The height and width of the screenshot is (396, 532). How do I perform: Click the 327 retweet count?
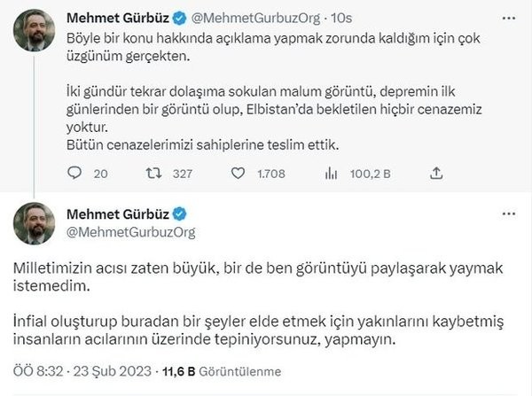click(x=182, y=174)
